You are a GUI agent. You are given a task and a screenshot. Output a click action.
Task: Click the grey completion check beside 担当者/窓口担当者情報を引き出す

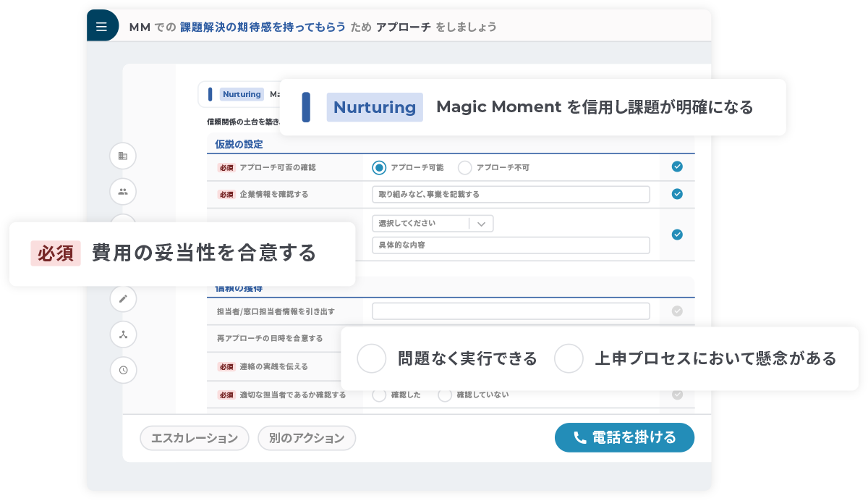(x=677, y=311)
